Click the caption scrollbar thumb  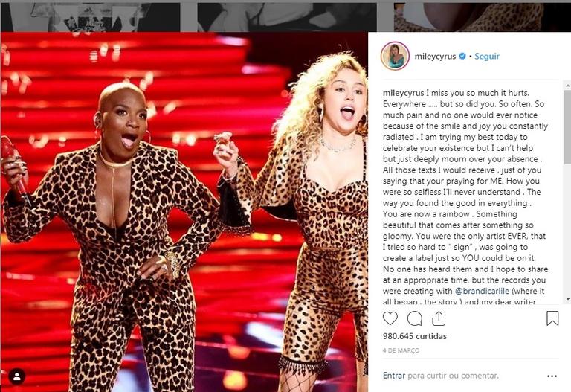tap(568, 127)
